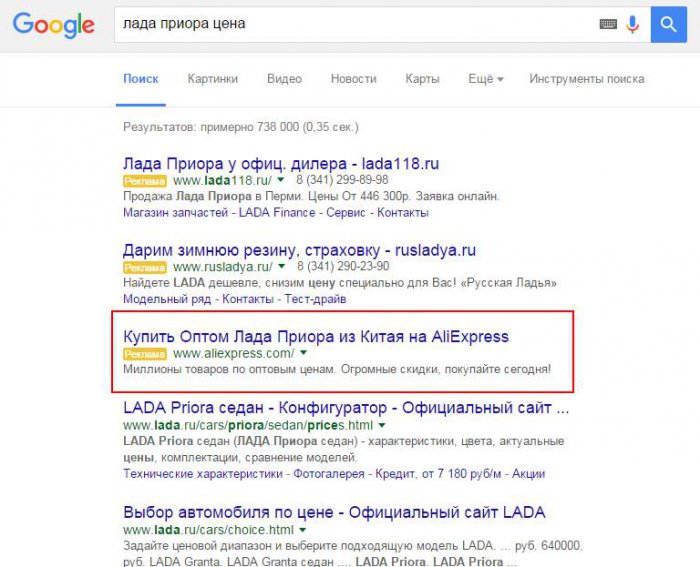Viewport: 700px width, 567px height.
Task: Select the Поиск tab
Action: click(141, 79)
